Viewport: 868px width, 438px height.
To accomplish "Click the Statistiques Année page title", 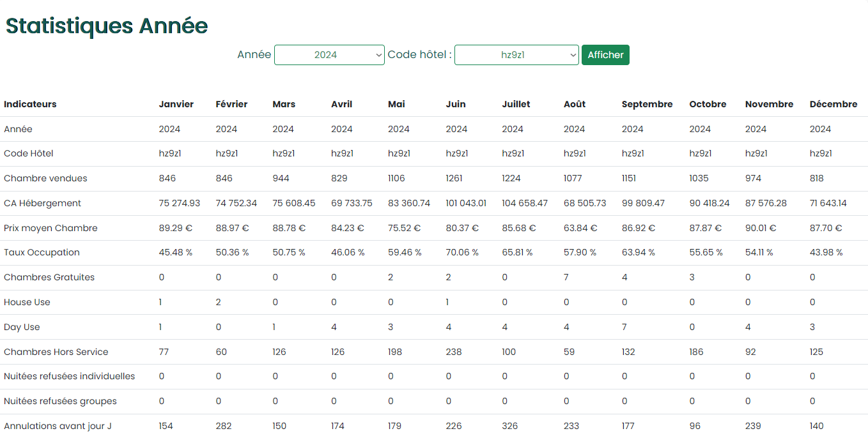I will point(107,26).
